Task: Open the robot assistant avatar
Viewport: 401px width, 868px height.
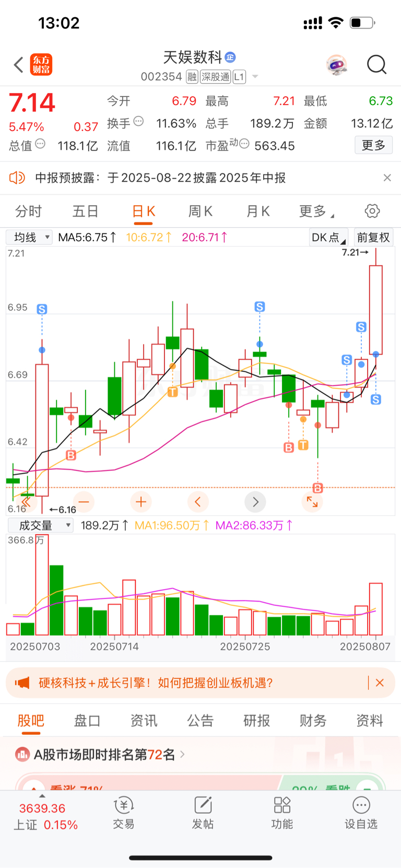Action: click(x=336, y=65)
